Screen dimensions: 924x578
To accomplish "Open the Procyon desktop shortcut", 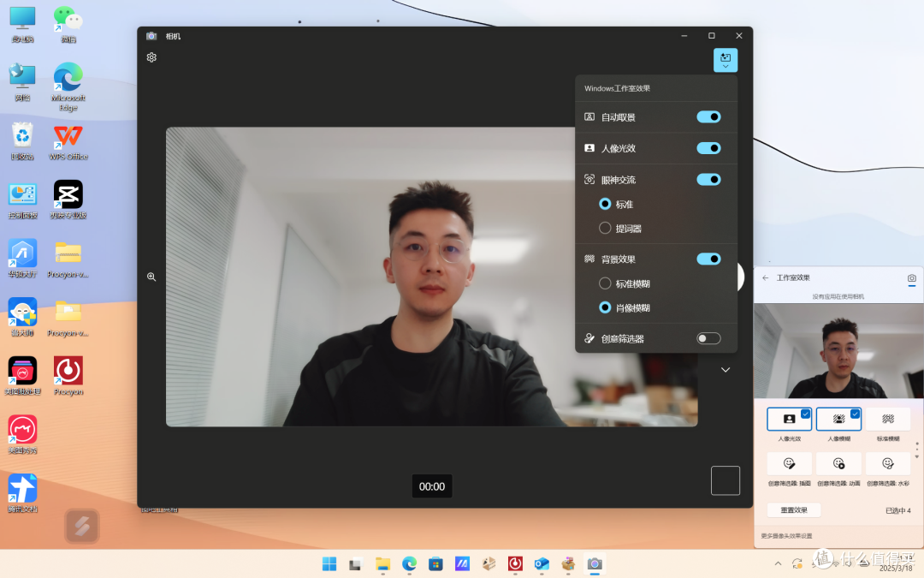I will [68, 376].
